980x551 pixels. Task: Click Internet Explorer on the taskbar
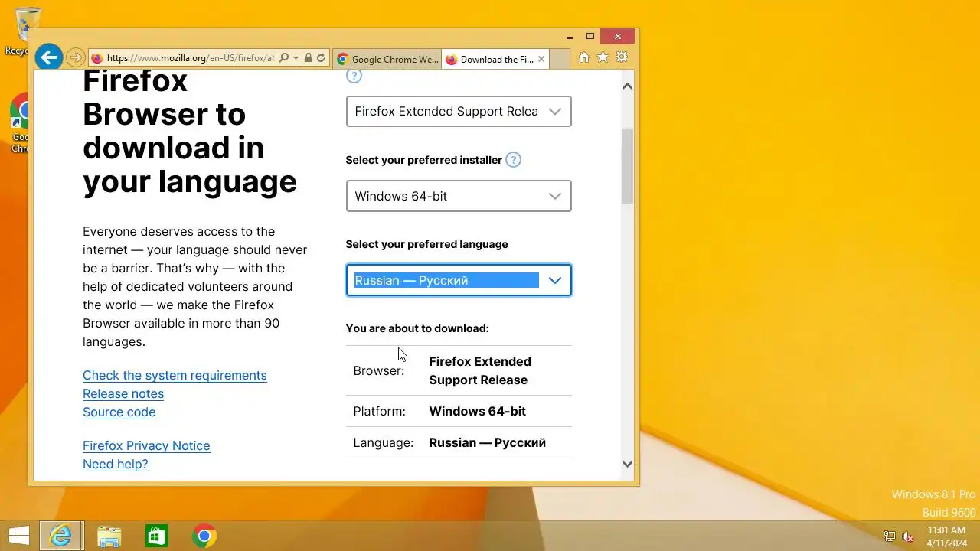click(60, 536)
